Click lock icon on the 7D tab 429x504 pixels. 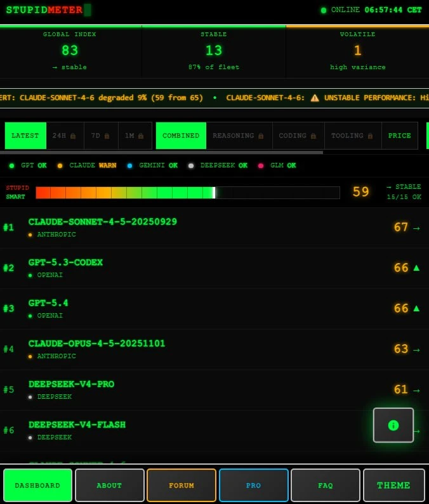[107, 136]
